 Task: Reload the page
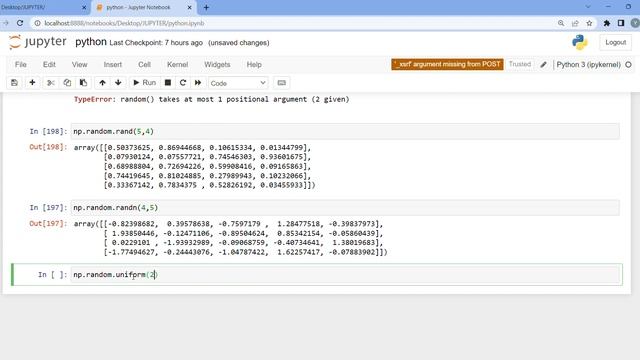tap(20, 23)
